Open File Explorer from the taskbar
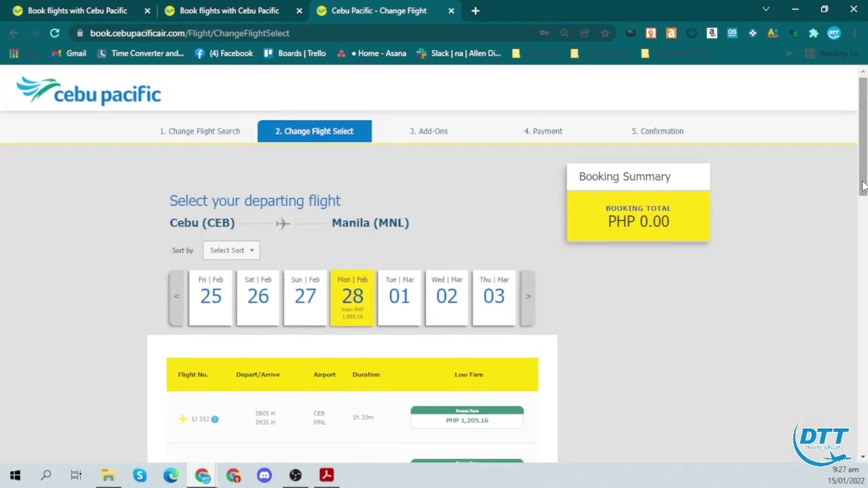 (x=108, y=475)
